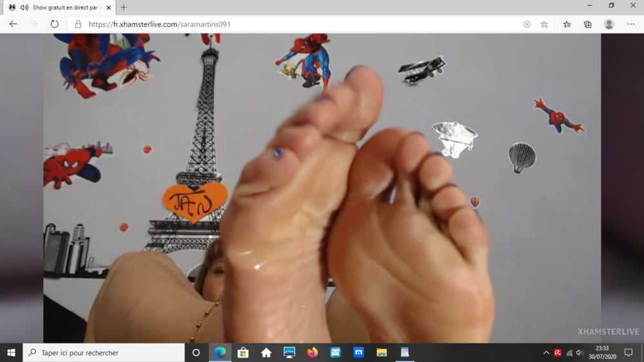Launch Firefox from the taskbar
The width and height of the screenshot is (644, 362).
point(312,352)
